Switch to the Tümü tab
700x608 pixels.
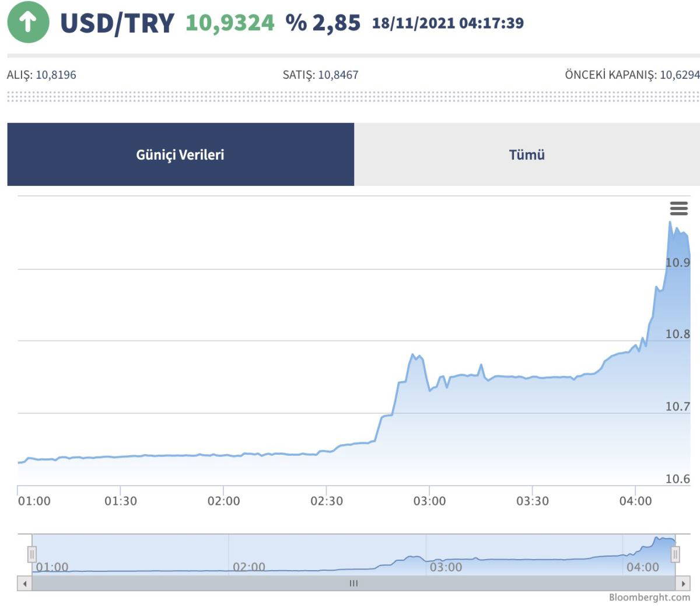click(x=527, y=154)
